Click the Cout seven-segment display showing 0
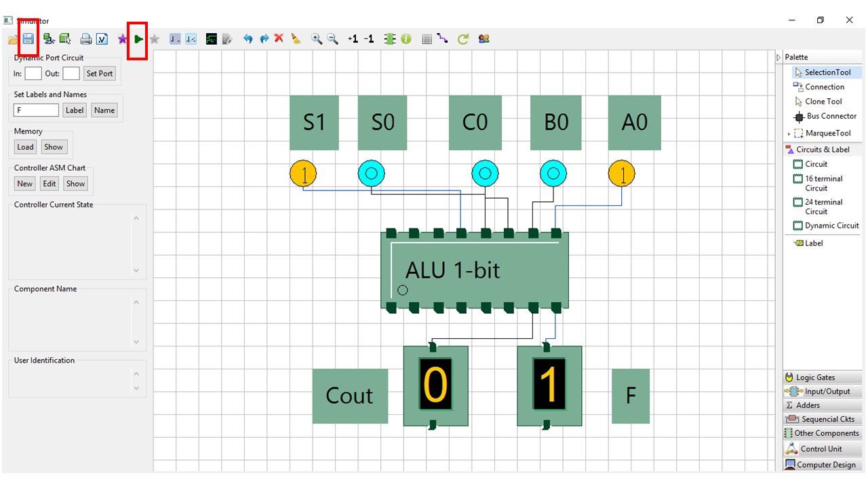 435,385
